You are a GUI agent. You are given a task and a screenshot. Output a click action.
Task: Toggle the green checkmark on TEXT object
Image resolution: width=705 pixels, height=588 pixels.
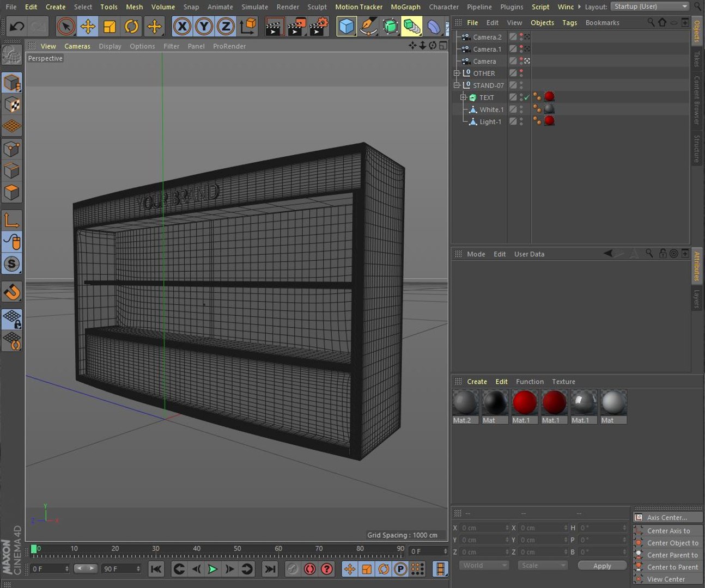point(527,97)
